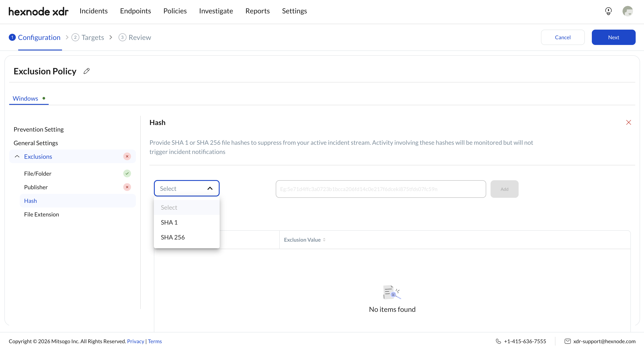
Task: Click the Cancel button
Action: point(562,37)
